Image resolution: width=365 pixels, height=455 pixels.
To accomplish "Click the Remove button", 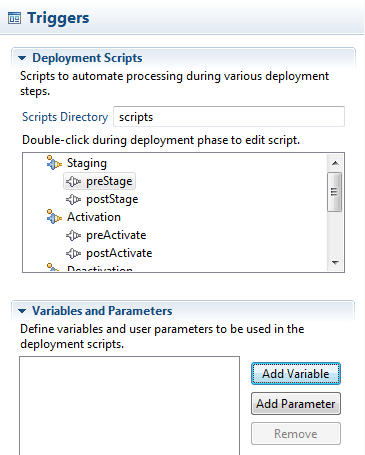I will (296, 434).
